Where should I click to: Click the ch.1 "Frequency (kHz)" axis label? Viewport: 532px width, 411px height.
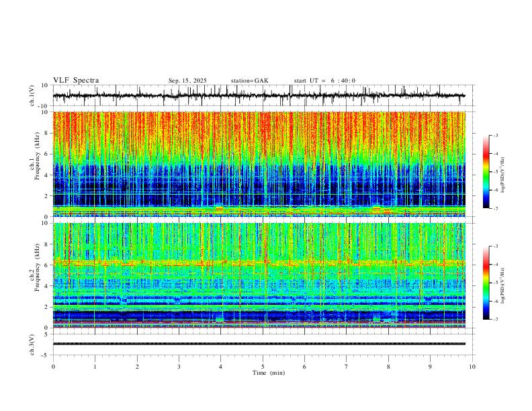point(38,156)
